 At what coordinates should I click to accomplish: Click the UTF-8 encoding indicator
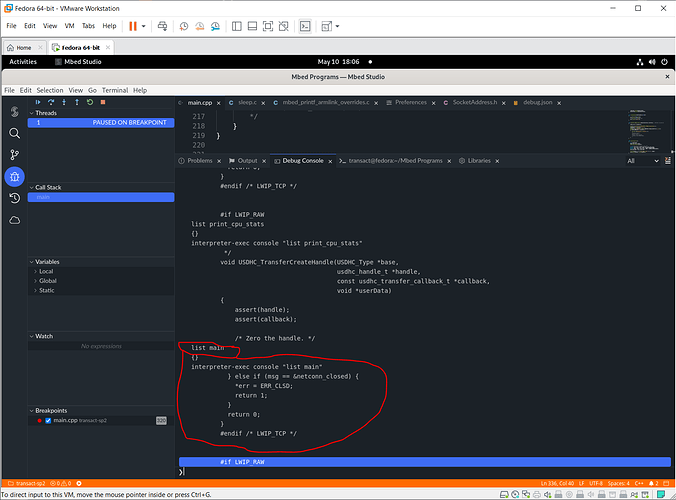coord(595,484)
